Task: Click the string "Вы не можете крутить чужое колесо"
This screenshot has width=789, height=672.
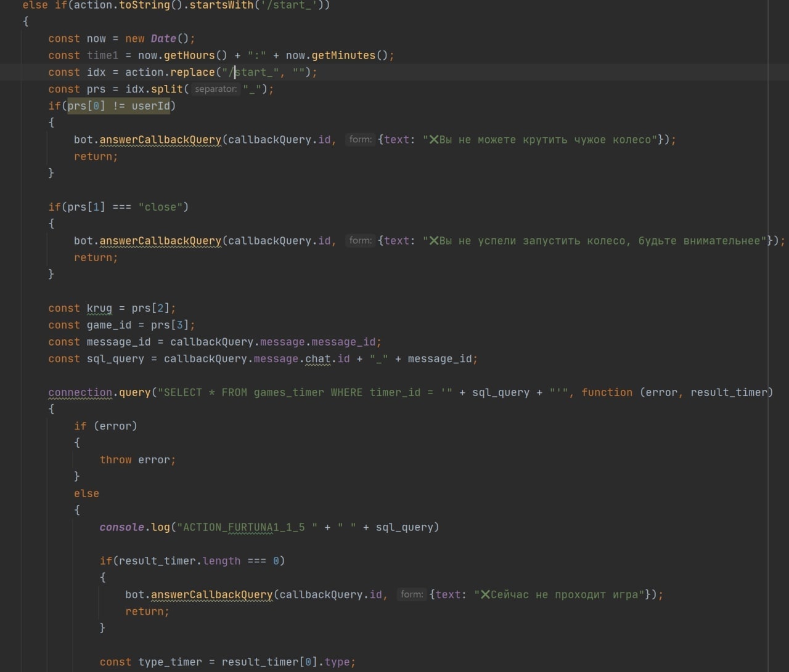Action: pyautogui.click(x=540, y=140)
